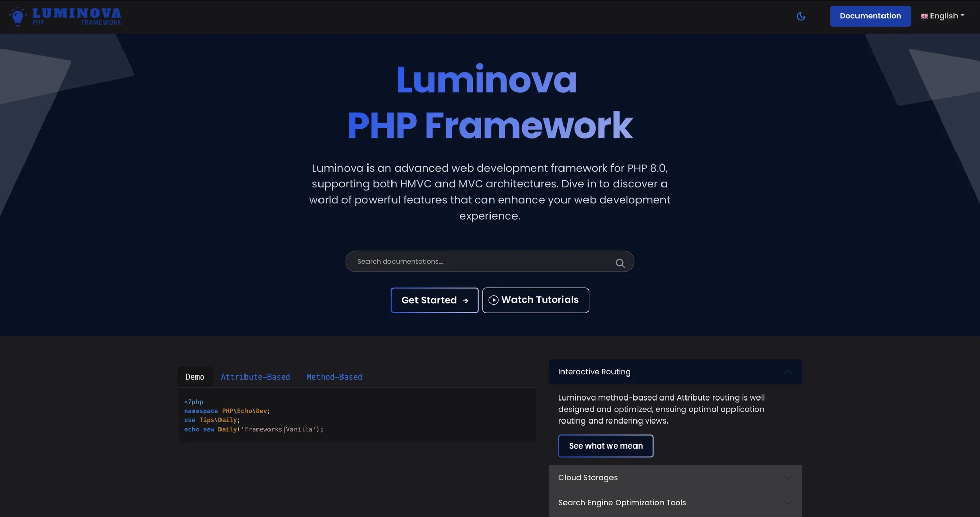Click the Luminova lightbulb logo
Screen dimensions: 980x517
[x=18, y=16]
